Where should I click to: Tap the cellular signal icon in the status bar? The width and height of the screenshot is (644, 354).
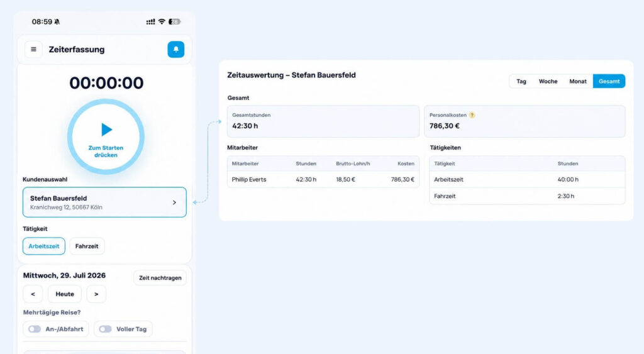pos(151,22)
